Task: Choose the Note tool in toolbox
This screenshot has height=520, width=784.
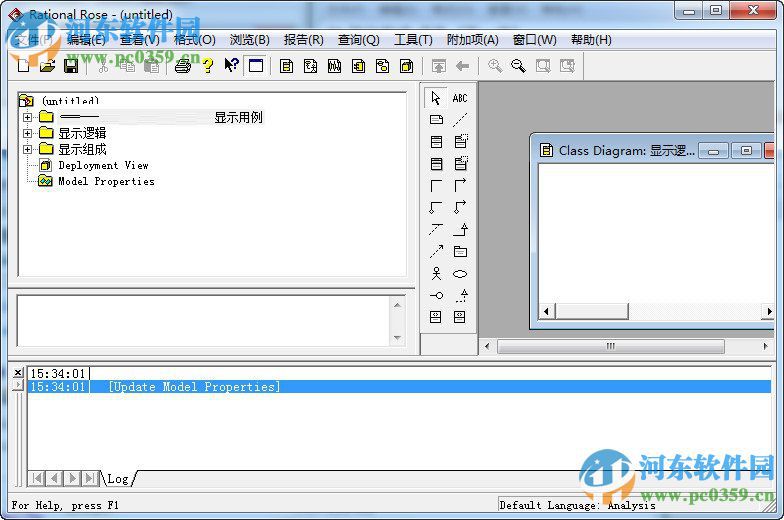Action: click(x=436, y=120)
